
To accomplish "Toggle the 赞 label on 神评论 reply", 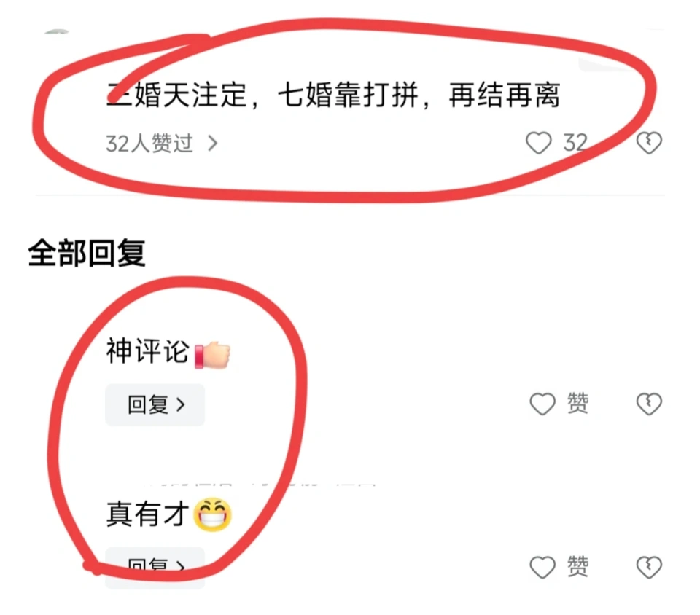I will [577, 403].
